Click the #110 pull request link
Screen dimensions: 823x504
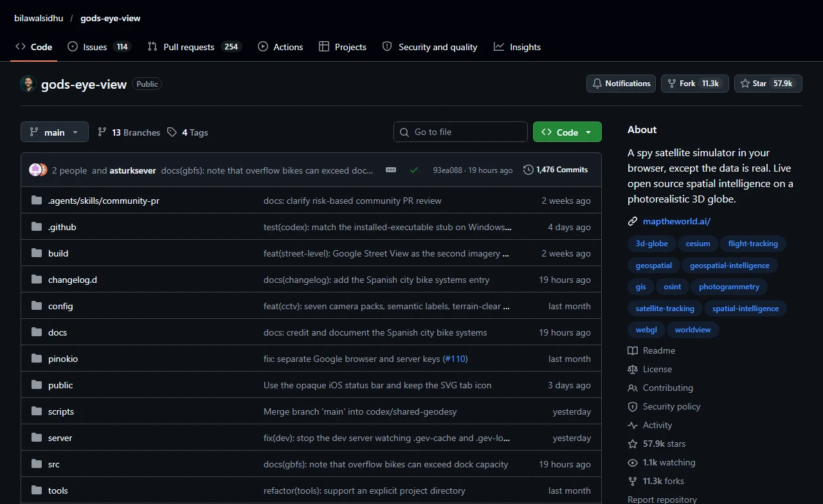pos(455,359)
